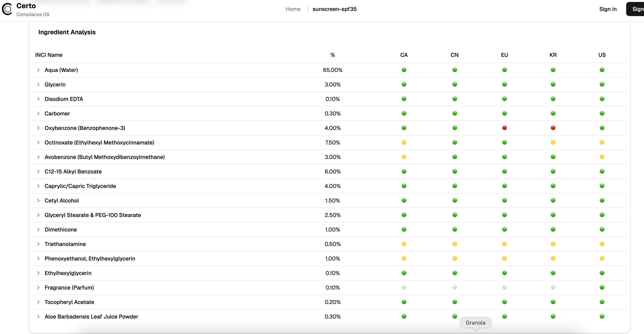Click the 7.50% percentage value
The image size is (644, 334).
333,143
